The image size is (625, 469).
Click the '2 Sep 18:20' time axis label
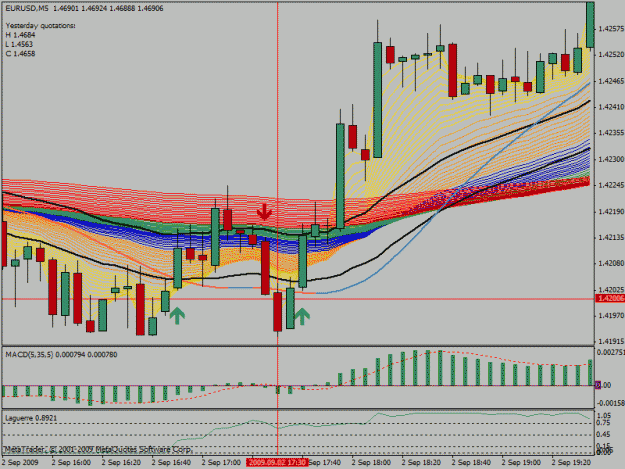coord(421,463)
